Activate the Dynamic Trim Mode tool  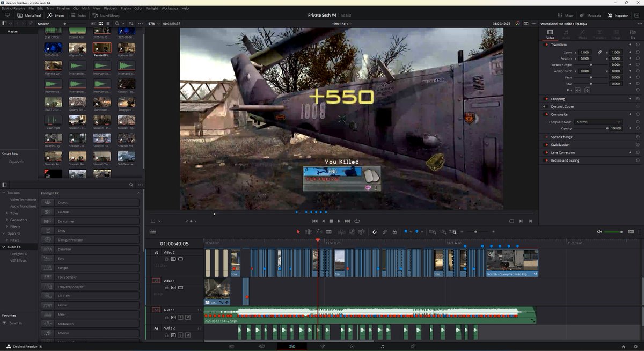318,232
